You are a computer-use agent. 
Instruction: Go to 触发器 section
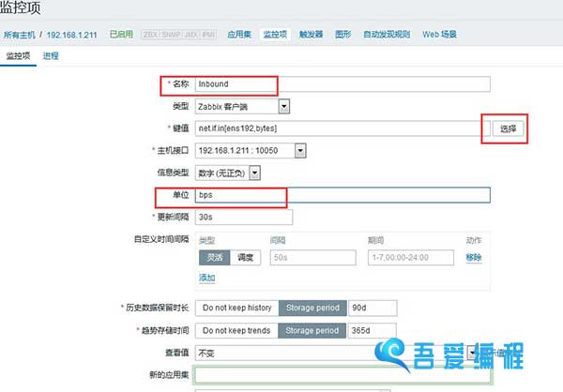311,35
